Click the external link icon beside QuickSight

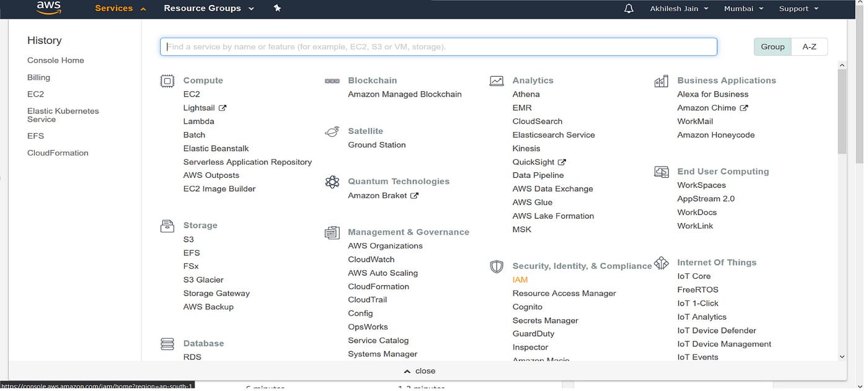coord(562,162)
